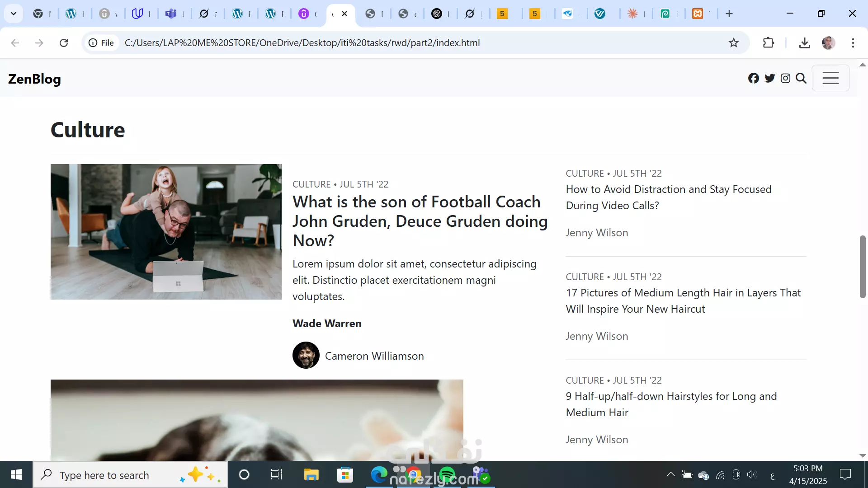Go forward to the next page

coord(39,43)
